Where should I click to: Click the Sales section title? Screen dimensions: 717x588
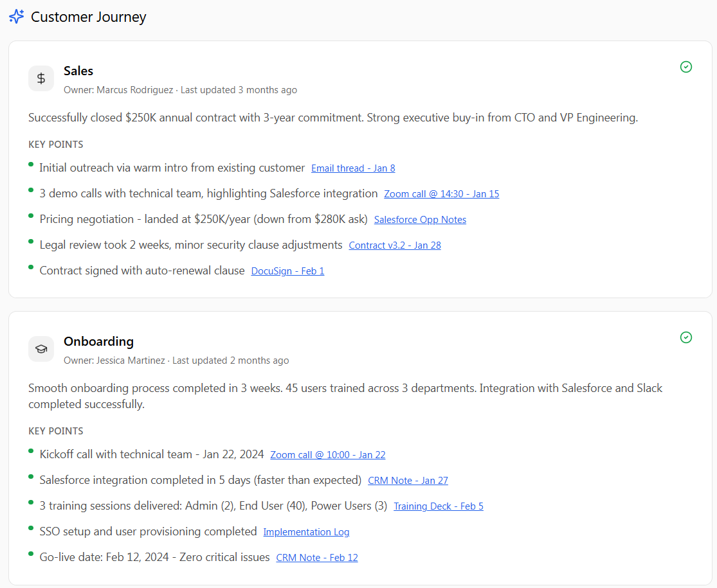pos(78,71)
